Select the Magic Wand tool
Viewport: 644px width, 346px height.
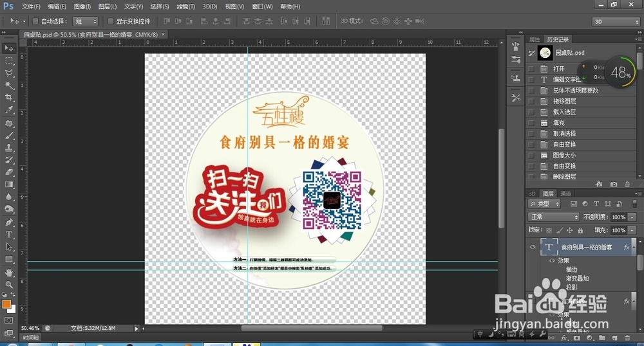[x=8, y=86]
